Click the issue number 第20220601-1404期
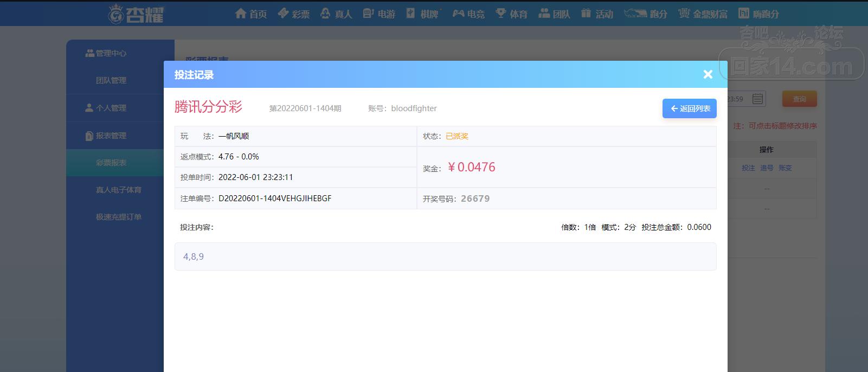The height and width of the screenshot is (372, 868). coord(305,108)
